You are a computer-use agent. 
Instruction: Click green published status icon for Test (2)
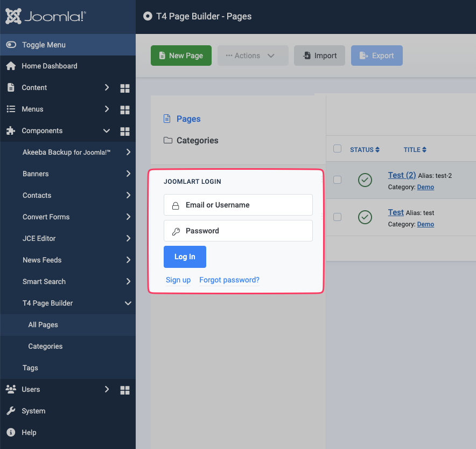[365, 180]
